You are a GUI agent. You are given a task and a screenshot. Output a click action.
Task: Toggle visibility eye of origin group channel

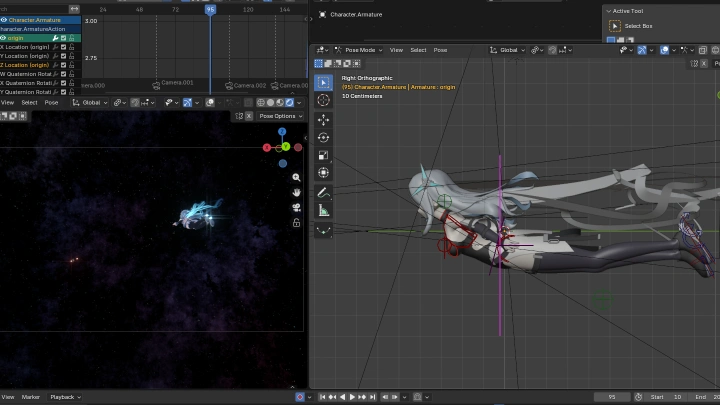pyautogui.click(x=3, y=38)
